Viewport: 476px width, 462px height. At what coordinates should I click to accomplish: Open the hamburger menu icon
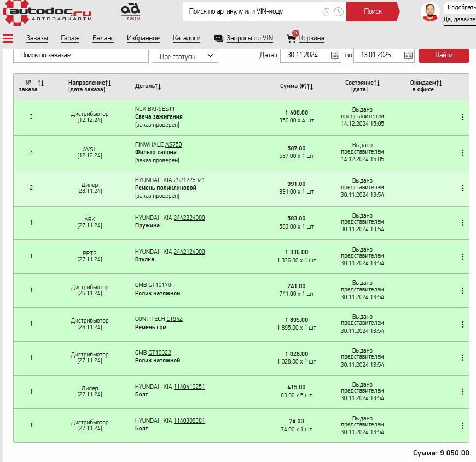tap(8, 38)
